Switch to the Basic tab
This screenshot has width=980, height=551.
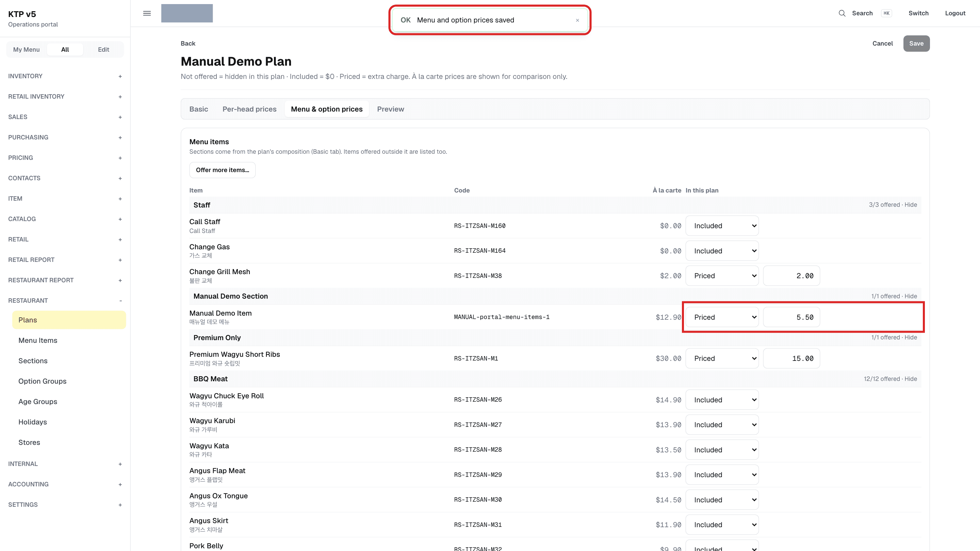click(x=199, y=109)
